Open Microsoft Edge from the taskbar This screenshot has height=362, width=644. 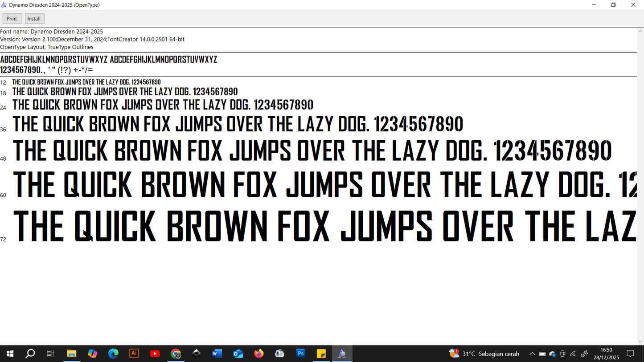pyautogui.click(x=113, y=354)
